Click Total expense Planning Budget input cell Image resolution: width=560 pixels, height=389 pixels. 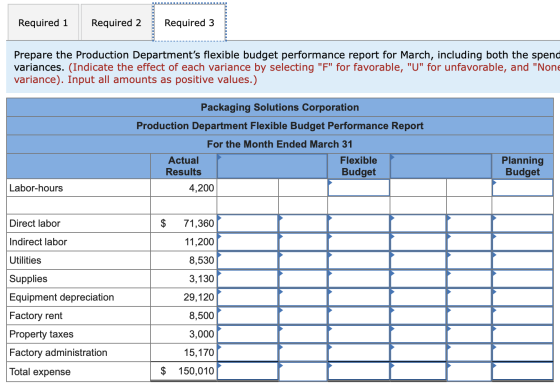pos(522,371)
